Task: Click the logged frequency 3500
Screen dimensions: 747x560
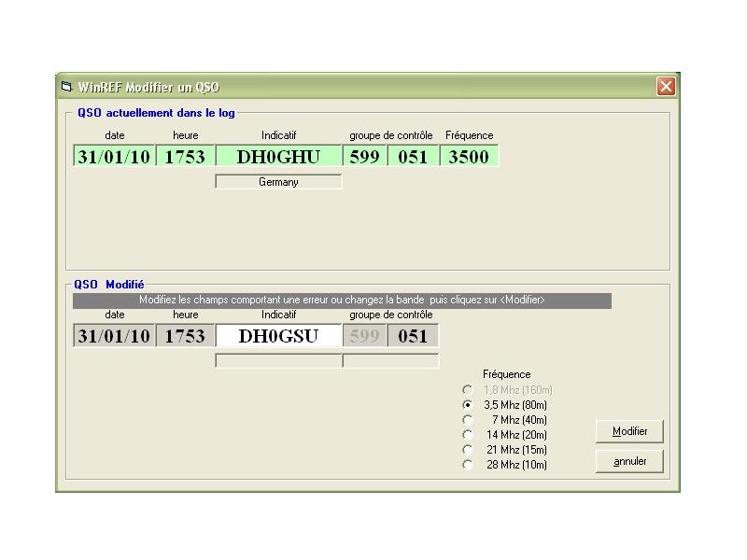Action: pyautogui.click(x=469, y=156)
